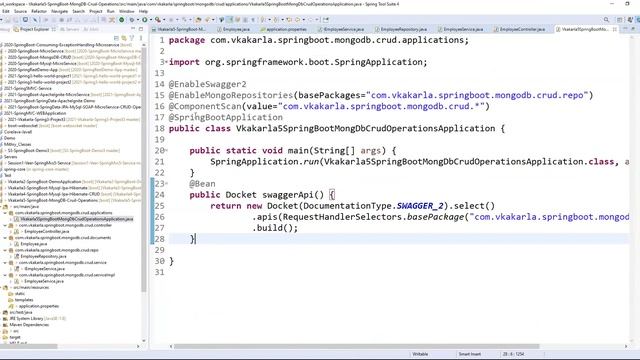The width and height of the screenshot is (640, 360).
Task: Minimize the Project Explorer view
Action: pyautogui.click(x=133, y=28)
